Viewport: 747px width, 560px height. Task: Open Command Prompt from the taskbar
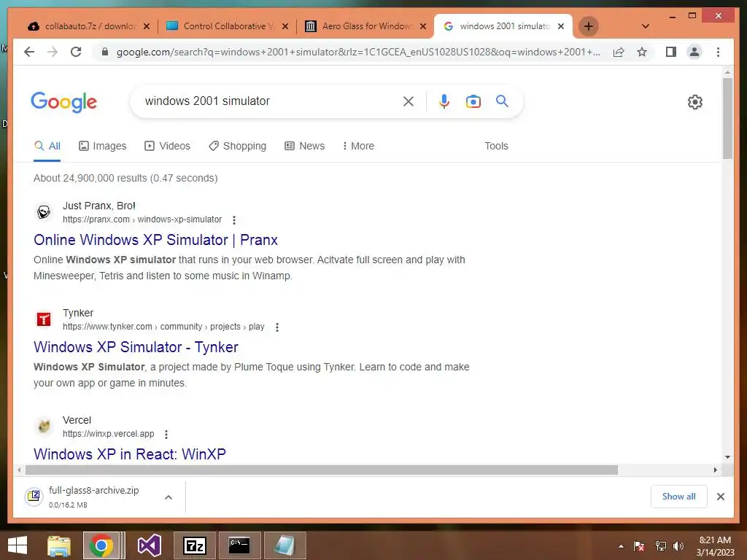click(x=239, y=545)
